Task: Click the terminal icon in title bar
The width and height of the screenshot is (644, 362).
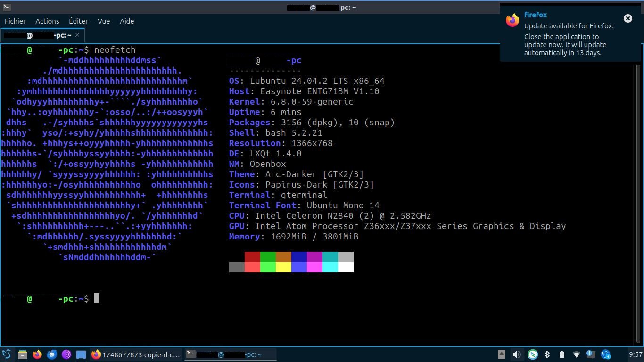Action: click(x=7, y=7)
